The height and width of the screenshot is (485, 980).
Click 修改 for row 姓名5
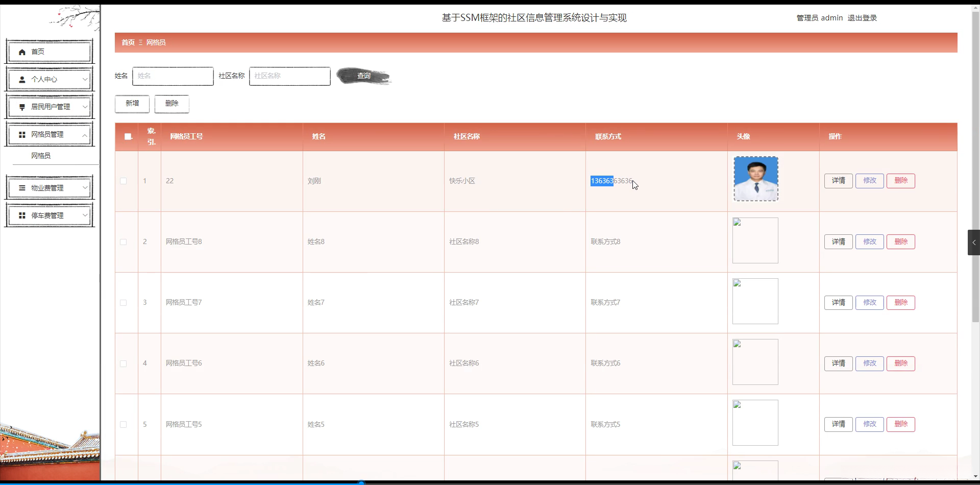870,424
